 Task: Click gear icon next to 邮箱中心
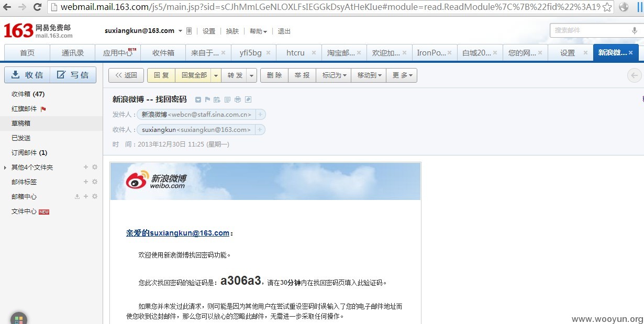95,196
